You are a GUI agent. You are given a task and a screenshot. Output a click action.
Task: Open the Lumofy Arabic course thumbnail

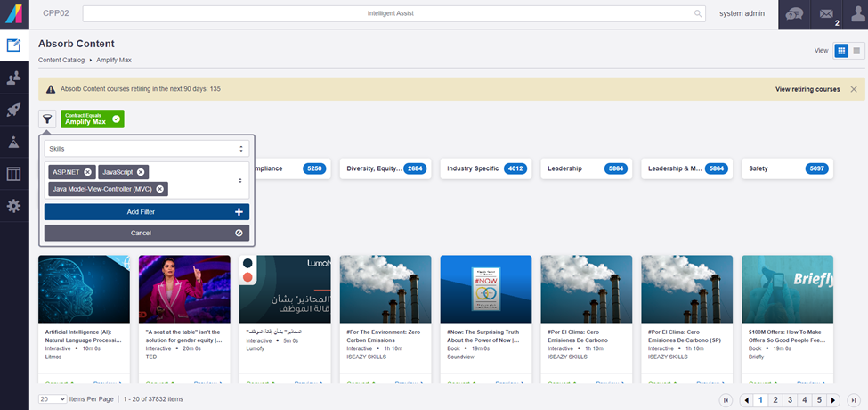(x=285, y=289)
